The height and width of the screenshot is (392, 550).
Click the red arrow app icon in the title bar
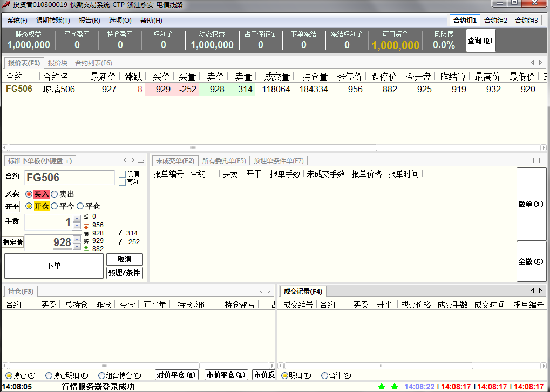5,4
